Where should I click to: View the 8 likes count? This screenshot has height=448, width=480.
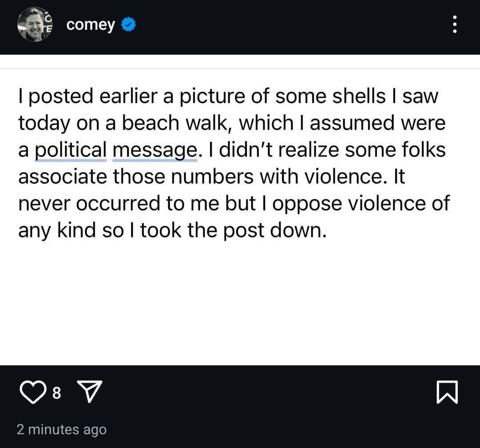[x=57, y=393]
